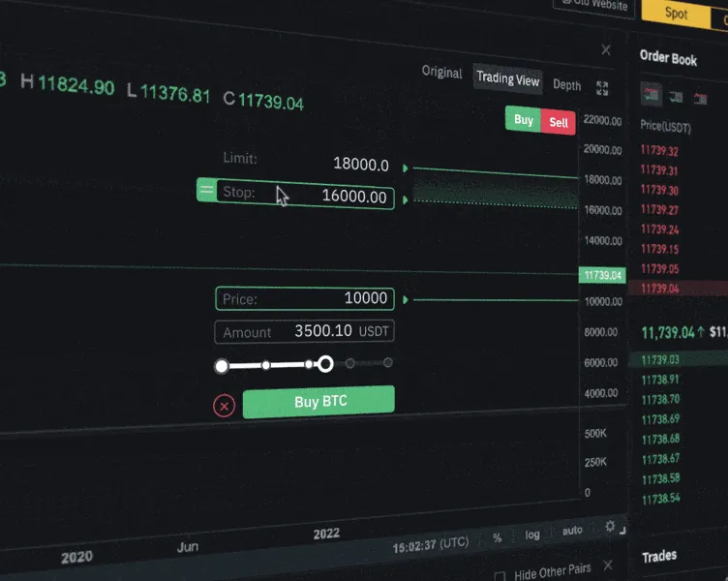Click the Trades panel heading
This screenshot has width=728, height=581.
pyautogui.click(x=659, y=556)
